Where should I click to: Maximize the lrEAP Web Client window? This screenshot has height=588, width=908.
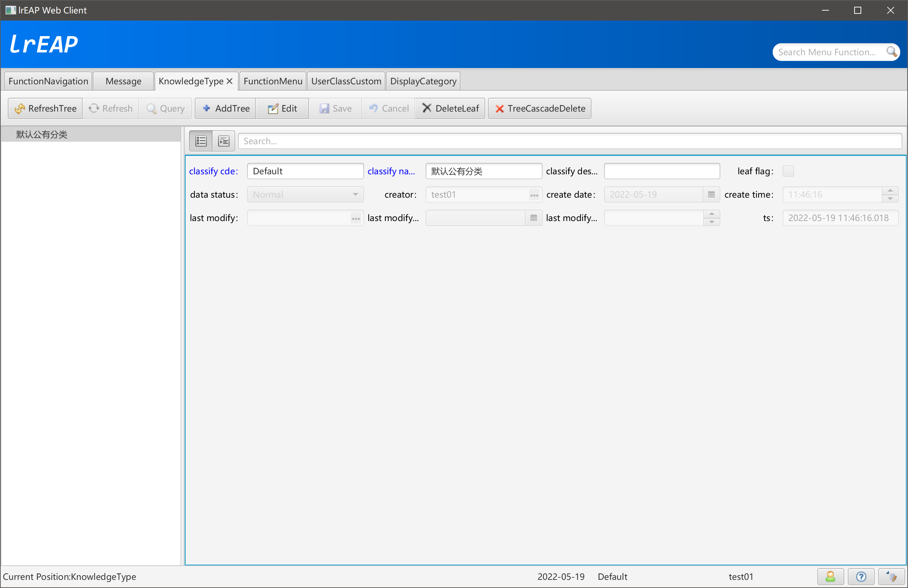[858, 10]
